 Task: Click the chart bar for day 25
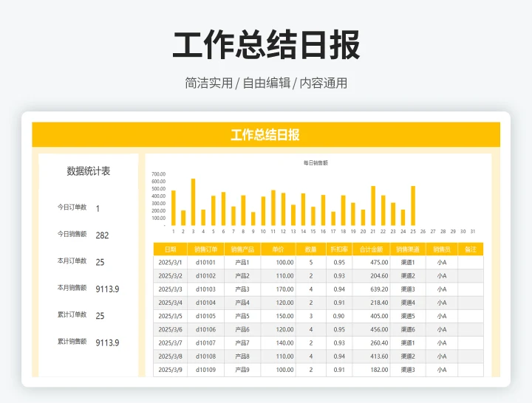tap(413, 205)
